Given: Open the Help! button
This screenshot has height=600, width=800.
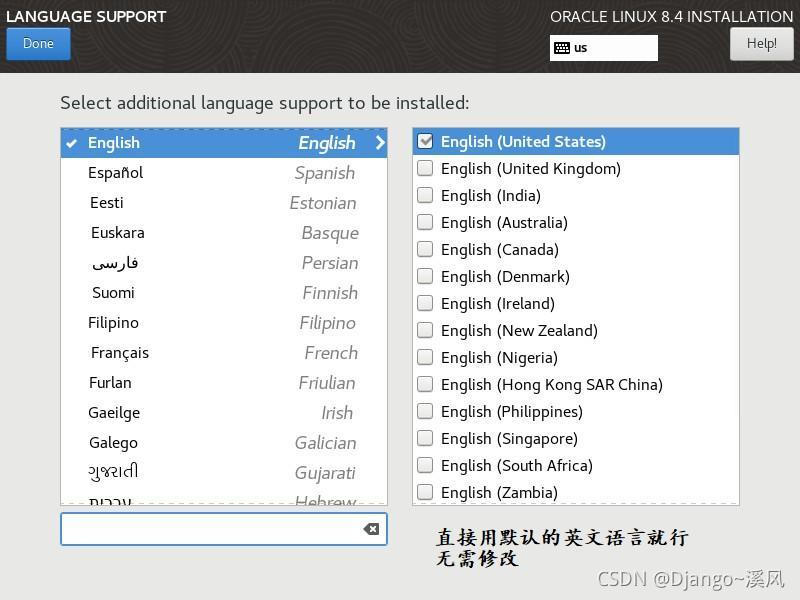Looking at the screenshot, I should (761, 44).
